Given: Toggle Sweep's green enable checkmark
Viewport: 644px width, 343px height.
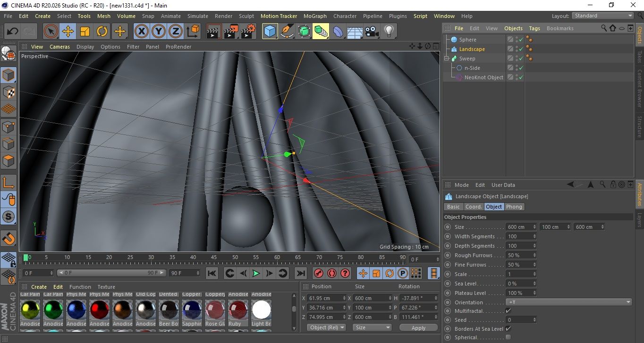Looking at the screenshot, I should 521,59.
